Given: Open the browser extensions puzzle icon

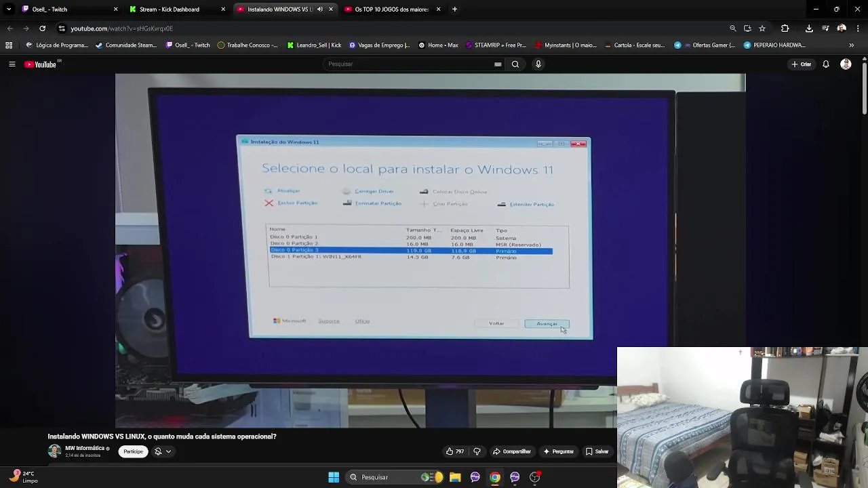Looking at the screenshot, I should pyautogui.click(x=785, y=28).
